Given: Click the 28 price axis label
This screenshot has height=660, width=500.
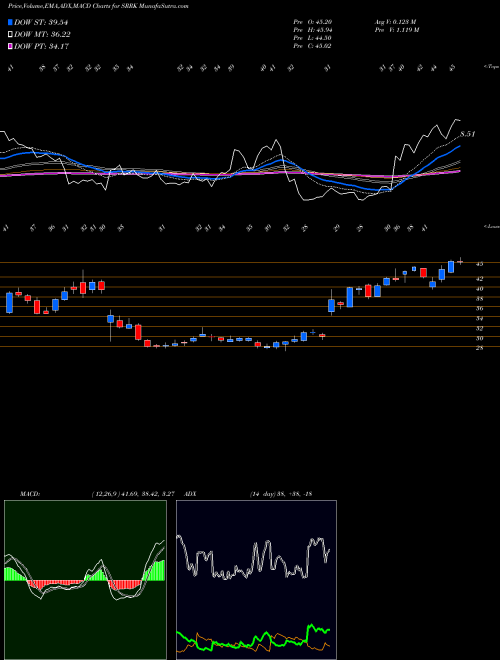Looking at the screenshot, I should pyautogui.click(x=479, y=348).
